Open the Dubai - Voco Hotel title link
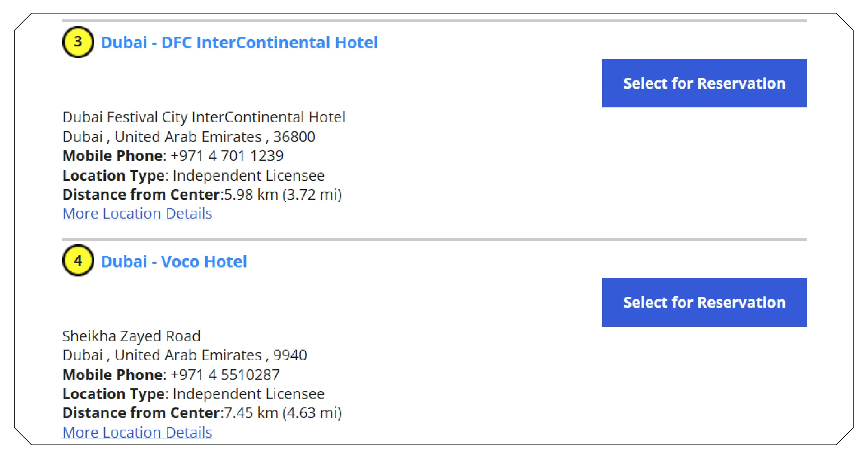This screenshot has width=868, height=458. click(174, 262)
